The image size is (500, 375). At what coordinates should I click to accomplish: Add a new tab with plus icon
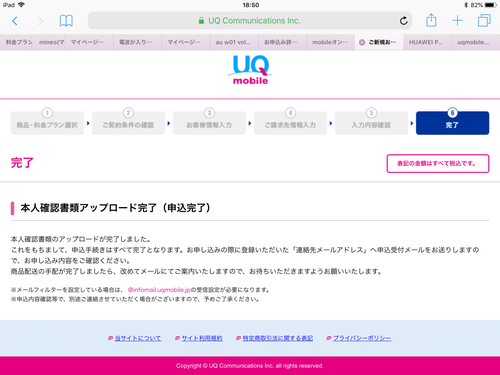point(457,21)
